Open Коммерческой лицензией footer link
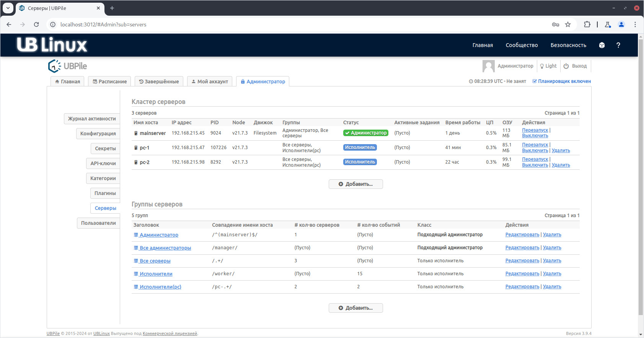 pos(170,333)
